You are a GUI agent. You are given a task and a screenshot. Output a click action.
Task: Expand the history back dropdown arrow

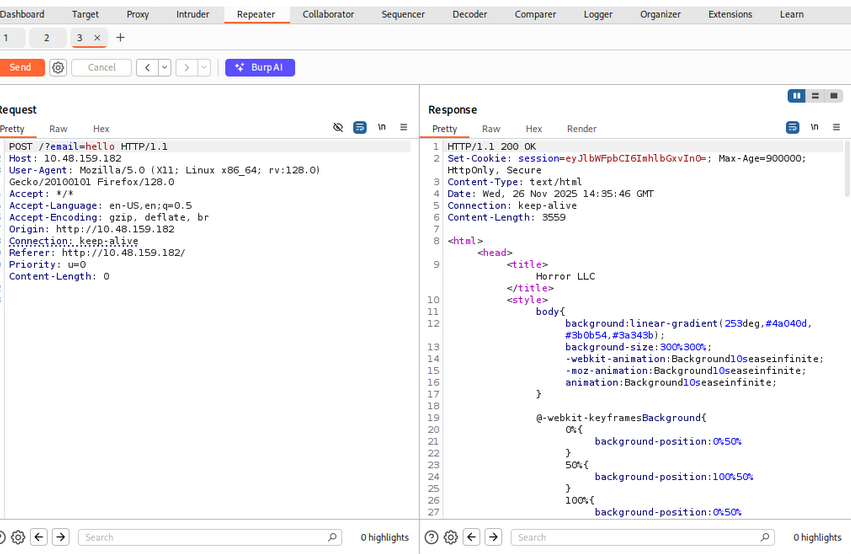pyautogui.click(x=164, y=68)
